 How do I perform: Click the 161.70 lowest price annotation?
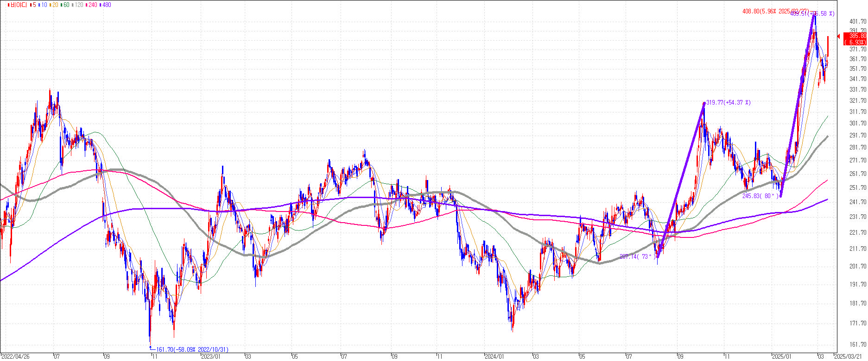tap(192, 349)
